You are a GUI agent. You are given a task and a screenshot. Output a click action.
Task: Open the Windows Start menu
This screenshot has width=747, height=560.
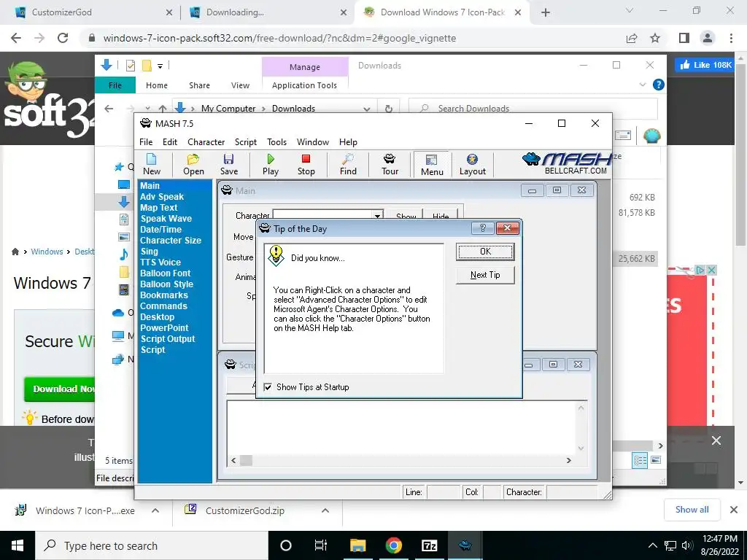(x=18, y=545)
